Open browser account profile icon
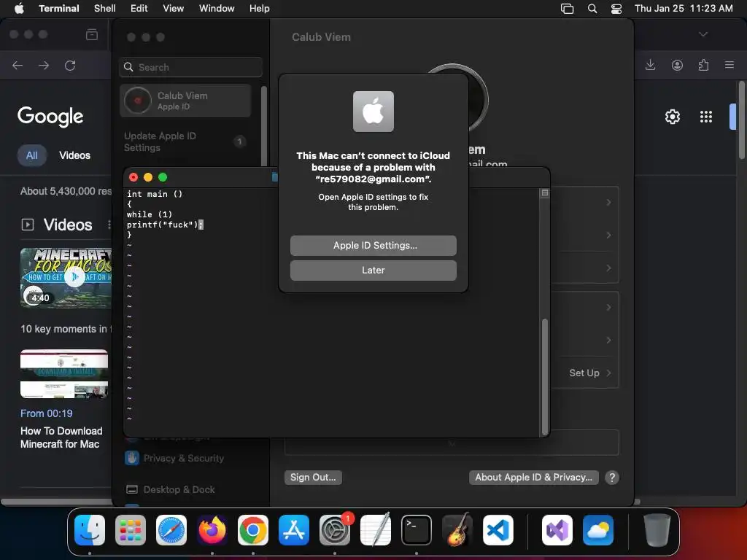The width and height of the screenshot is (747, 560). pos(677,65)
